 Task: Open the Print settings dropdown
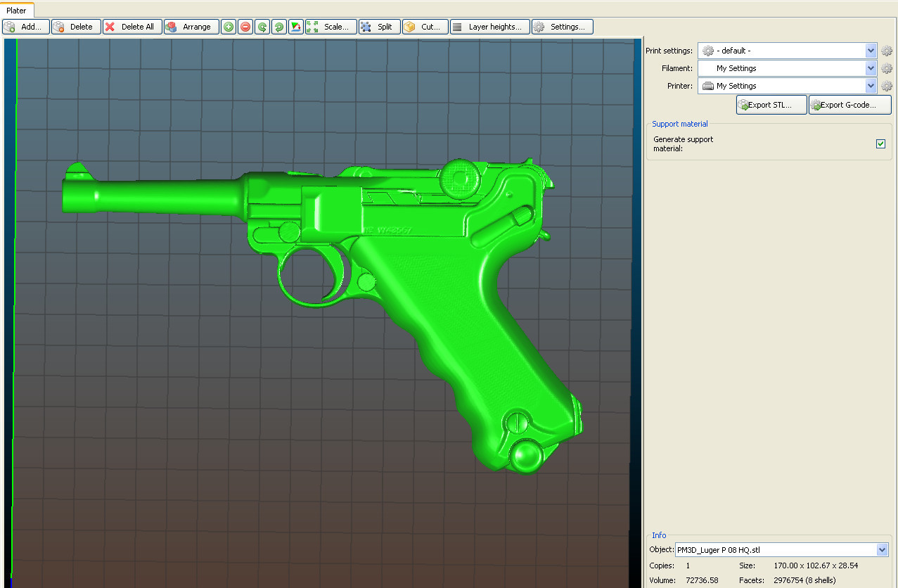788,51
